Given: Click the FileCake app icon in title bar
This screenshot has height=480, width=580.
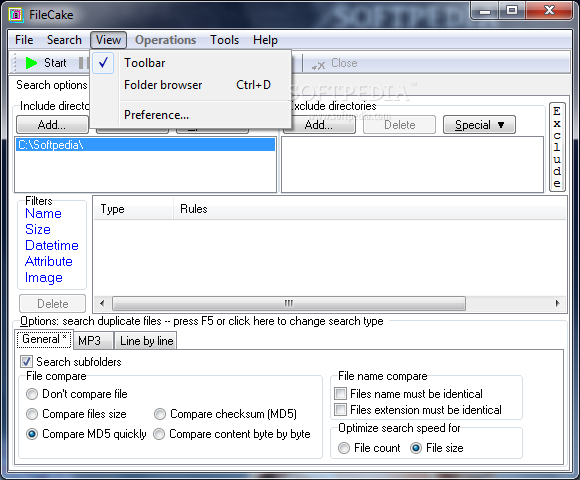Looking at the screenshot, I should 16,15.
